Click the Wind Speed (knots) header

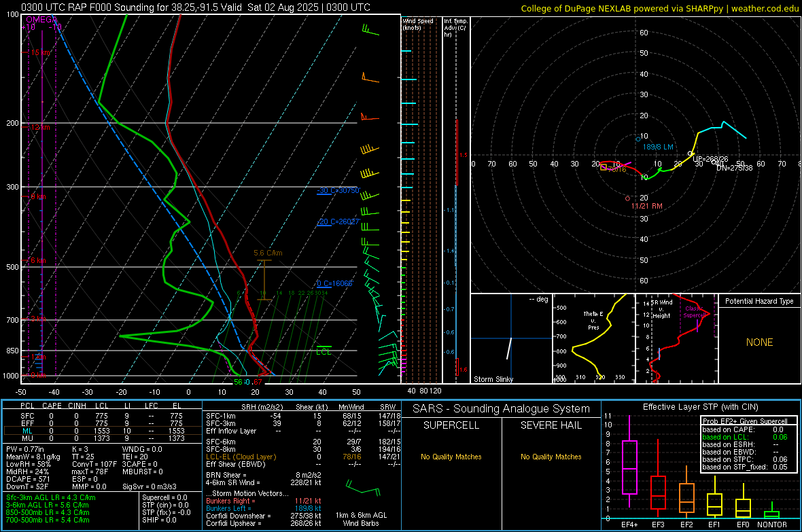click(x=417, y=24)
